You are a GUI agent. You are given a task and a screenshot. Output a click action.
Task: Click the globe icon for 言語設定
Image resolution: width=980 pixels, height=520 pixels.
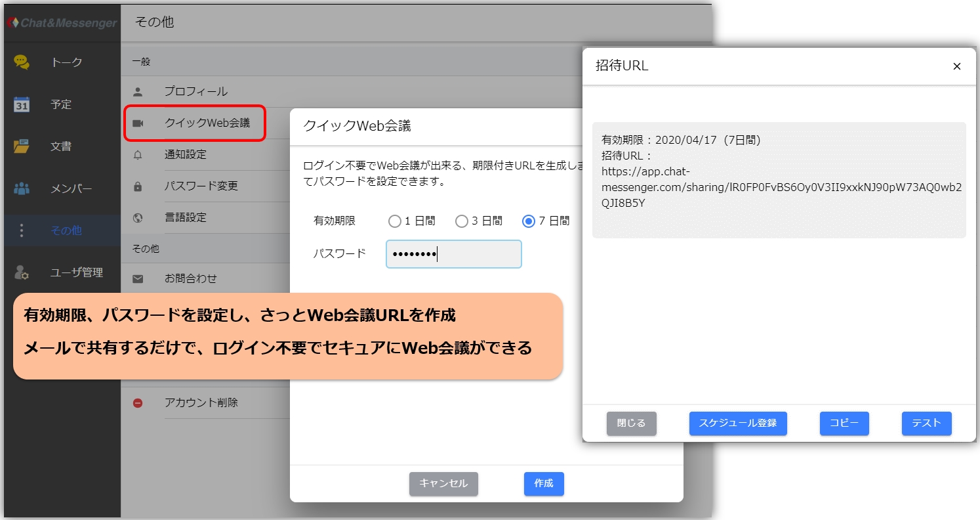pos(138,218)
